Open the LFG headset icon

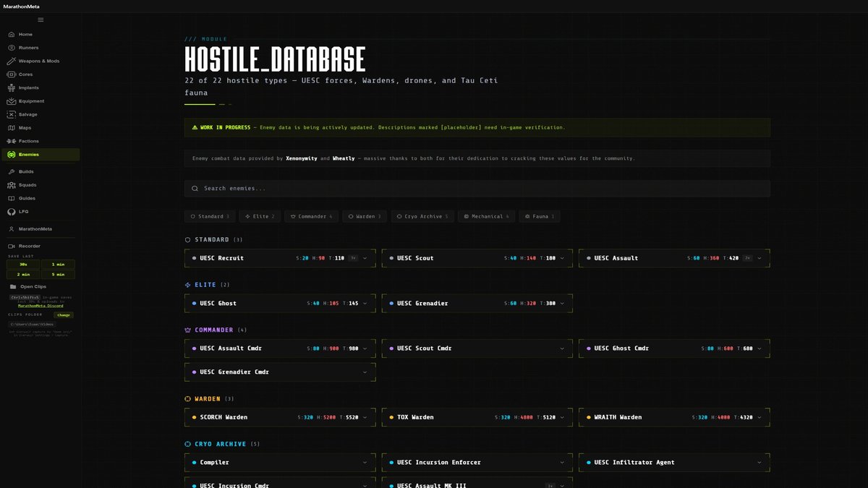12,212
